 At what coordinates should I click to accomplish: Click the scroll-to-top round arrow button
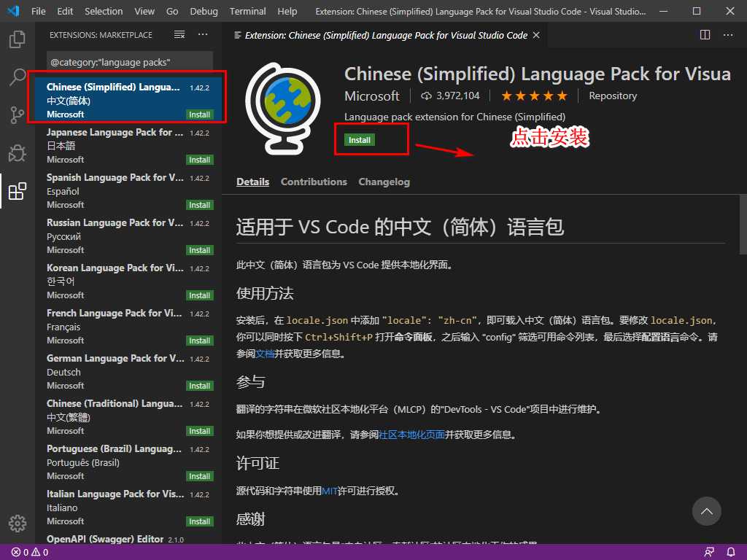tap(706, 511)
